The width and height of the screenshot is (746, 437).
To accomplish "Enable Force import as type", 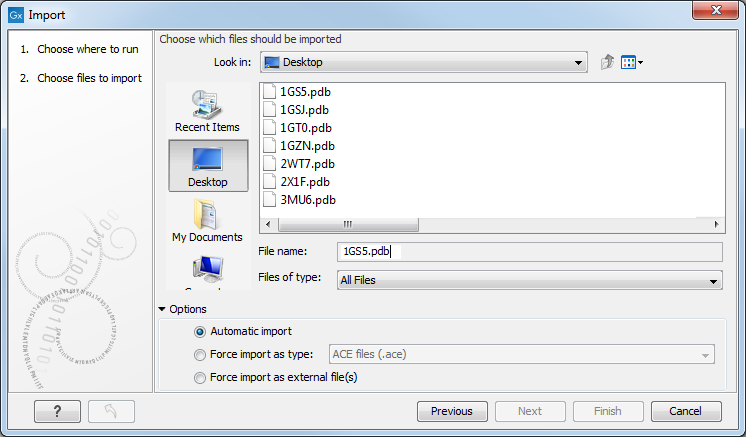I will (x=201, y=354).
